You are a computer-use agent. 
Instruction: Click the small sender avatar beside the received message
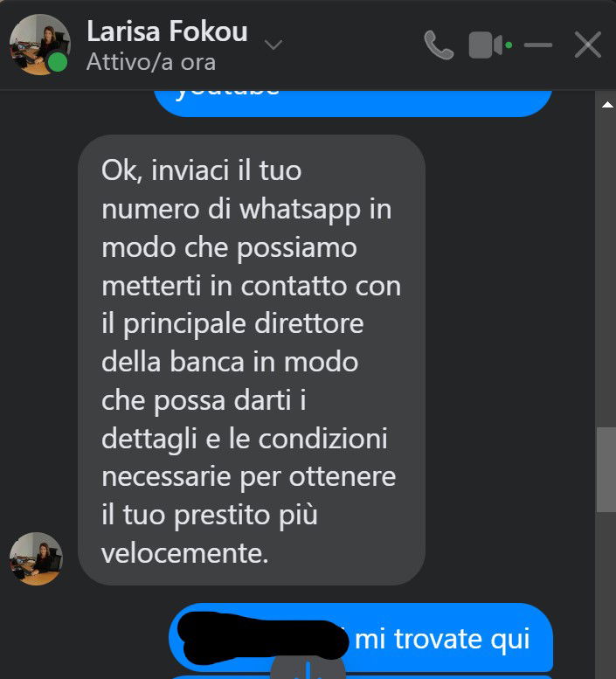(x=36, y=558)
